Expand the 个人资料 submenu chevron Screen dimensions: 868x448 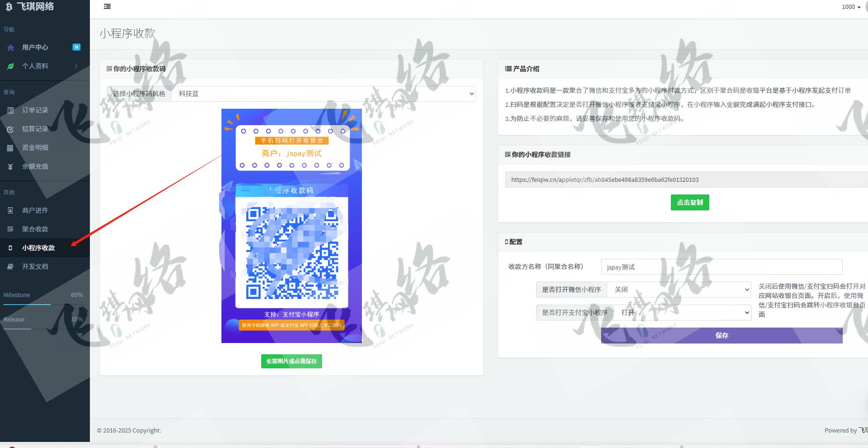(x=76, y=66)
